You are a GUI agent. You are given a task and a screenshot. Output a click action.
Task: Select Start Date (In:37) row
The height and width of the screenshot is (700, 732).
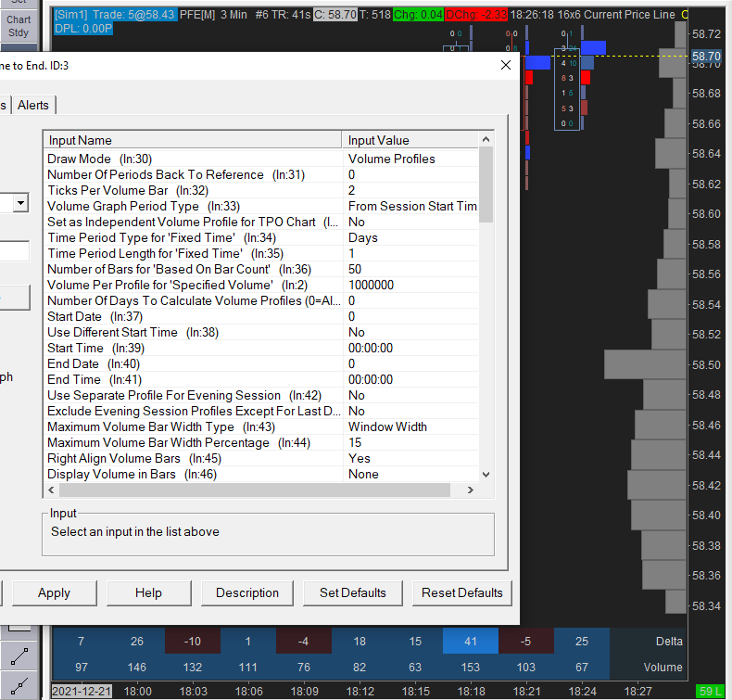tap(261, 316)
